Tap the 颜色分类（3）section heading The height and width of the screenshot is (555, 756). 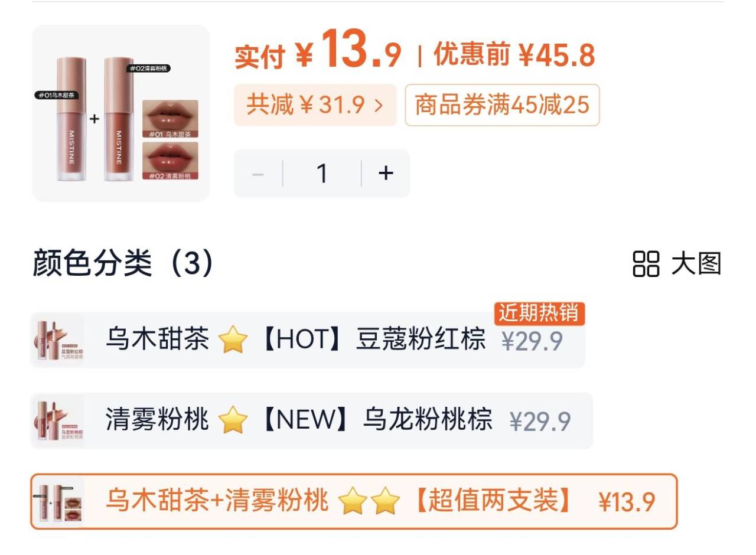[123, 264]
